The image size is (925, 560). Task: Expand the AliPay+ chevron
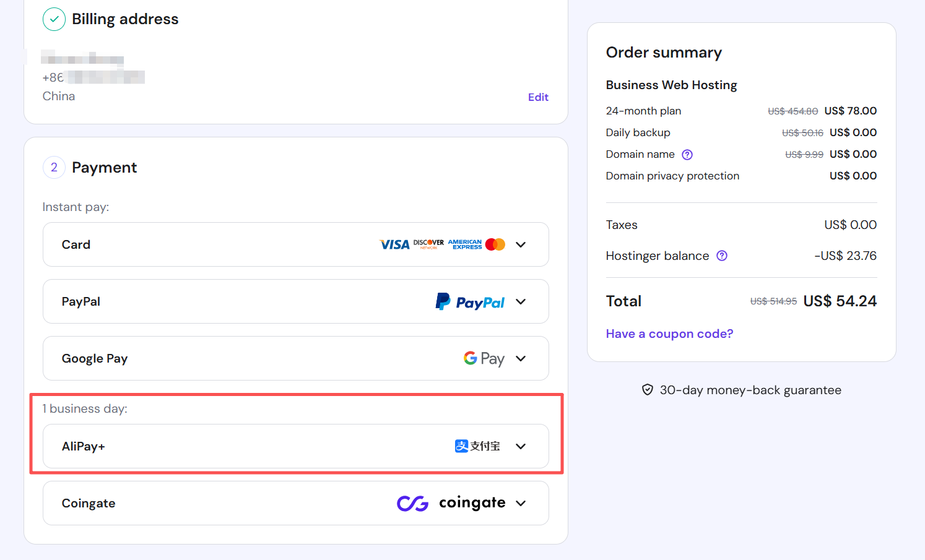tap(521, 447)
